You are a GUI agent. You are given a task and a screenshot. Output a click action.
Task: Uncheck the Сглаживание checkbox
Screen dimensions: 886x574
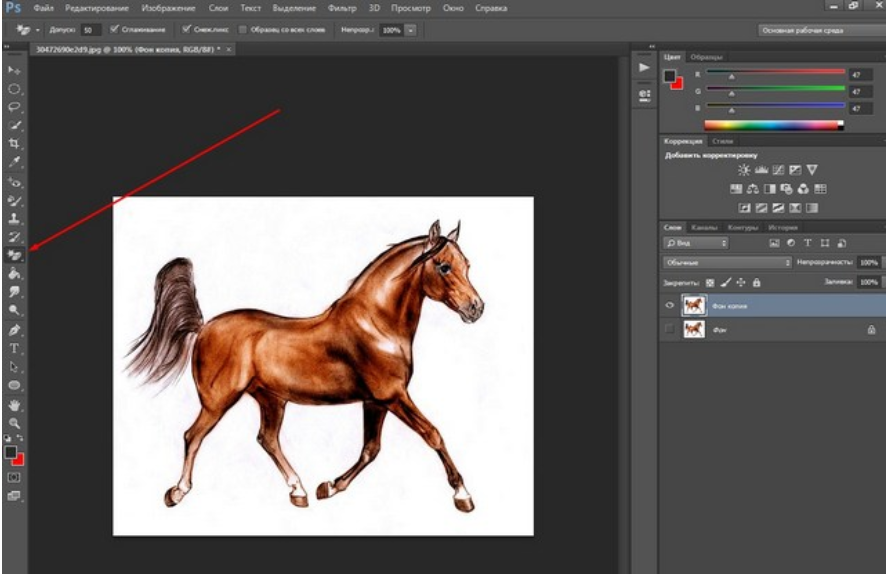click(114, 30)
